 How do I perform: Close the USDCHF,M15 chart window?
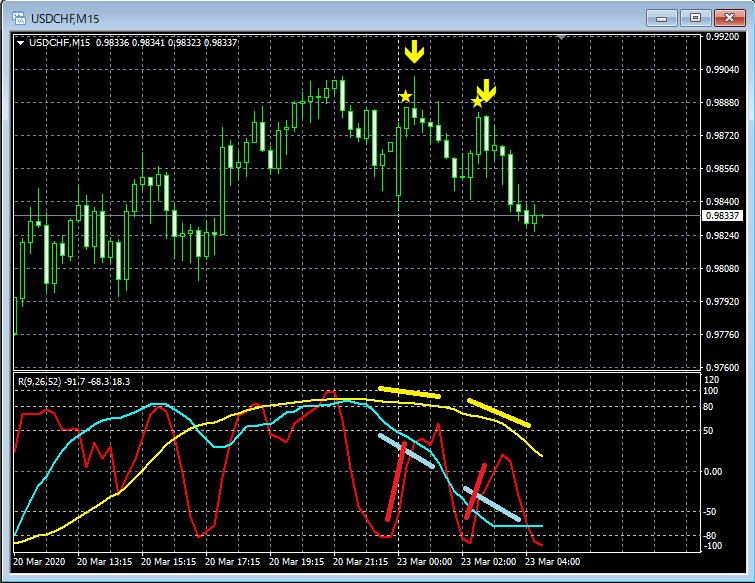pos(729,18)
